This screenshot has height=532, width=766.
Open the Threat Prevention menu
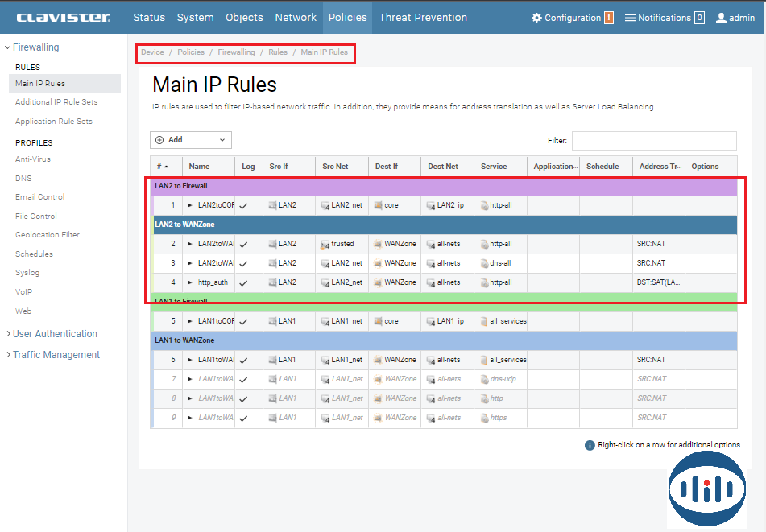423,18
